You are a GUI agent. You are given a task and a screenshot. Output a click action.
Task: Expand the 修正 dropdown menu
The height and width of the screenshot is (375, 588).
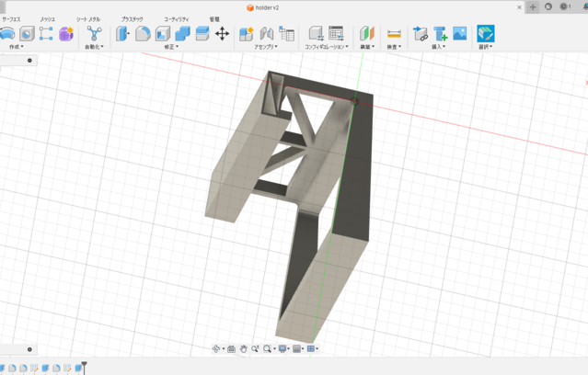click(x=170, y=47)
